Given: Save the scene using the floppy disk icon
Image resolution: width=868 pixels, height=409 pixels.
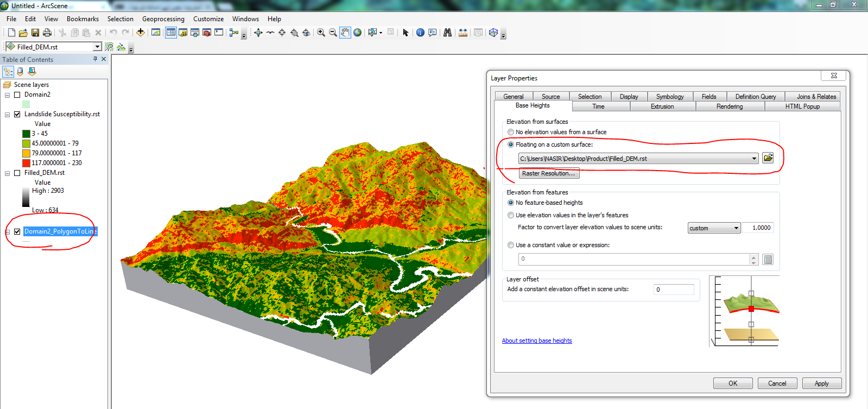Looking at the screenshot, I should [x=35, y=33].
